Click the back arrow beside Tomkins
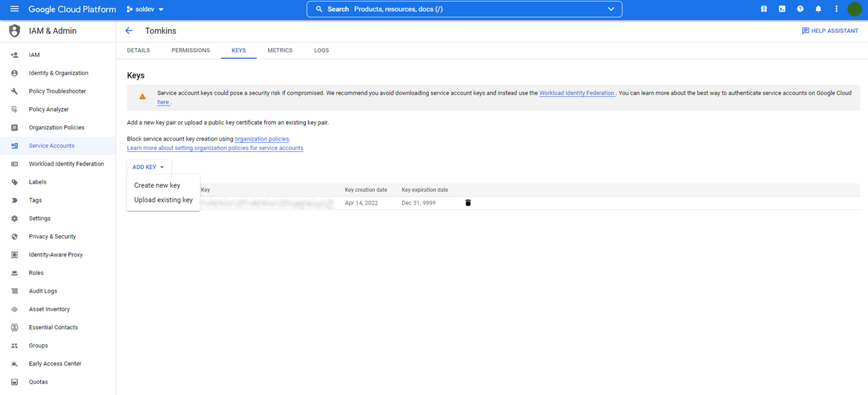The height and width of the screenshot is (395, 868). 129,31
